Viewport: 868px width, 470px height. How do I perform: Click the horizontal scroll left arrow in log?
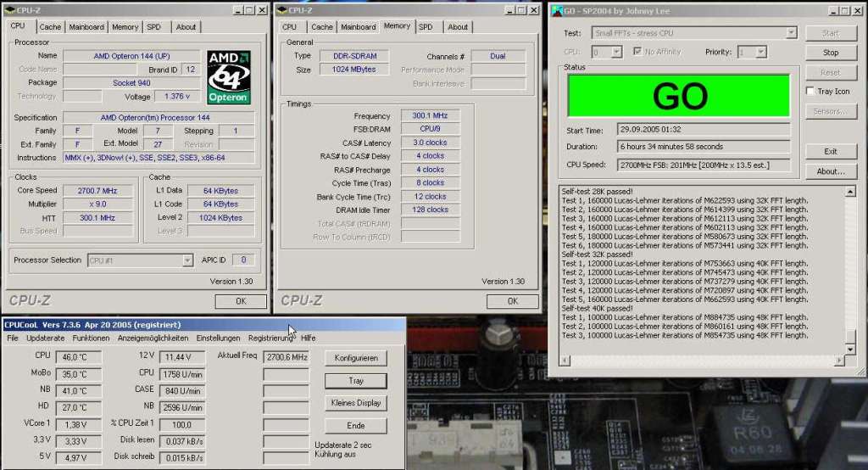565,361
